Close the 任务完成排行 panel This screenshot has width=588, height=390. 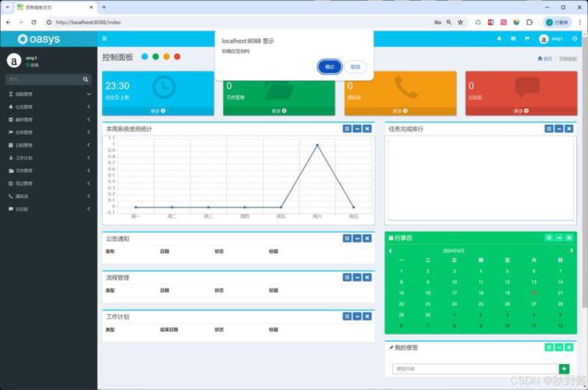pyautogui.click(x=569, y=129)
